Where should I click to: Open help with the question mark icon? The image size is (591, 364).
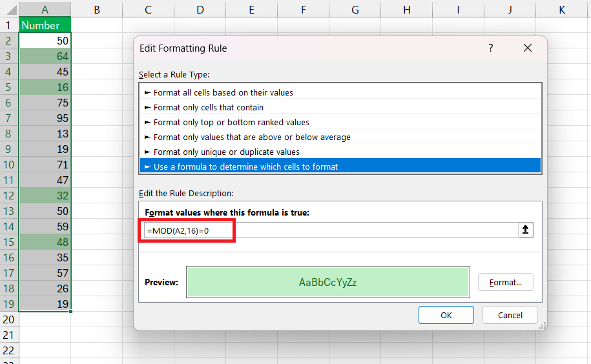pyautogui.click(x=490, y=48)
